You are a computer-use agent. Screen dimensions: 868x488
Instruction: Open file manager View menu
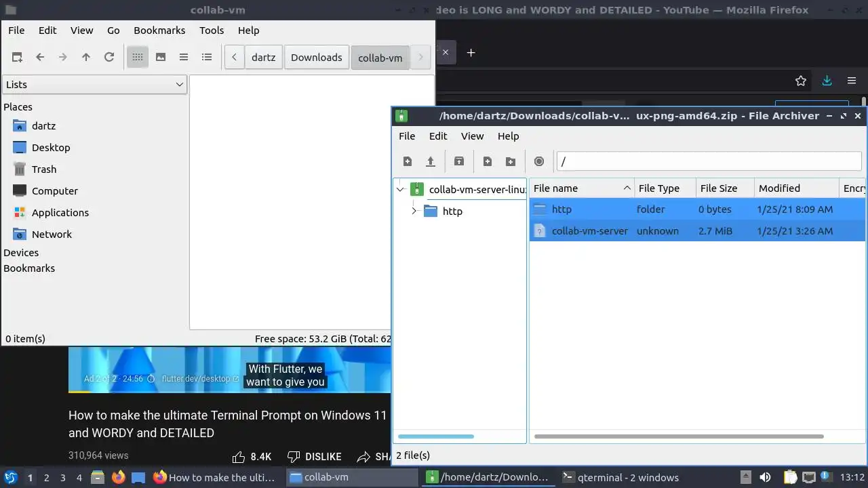pos(82,30)
